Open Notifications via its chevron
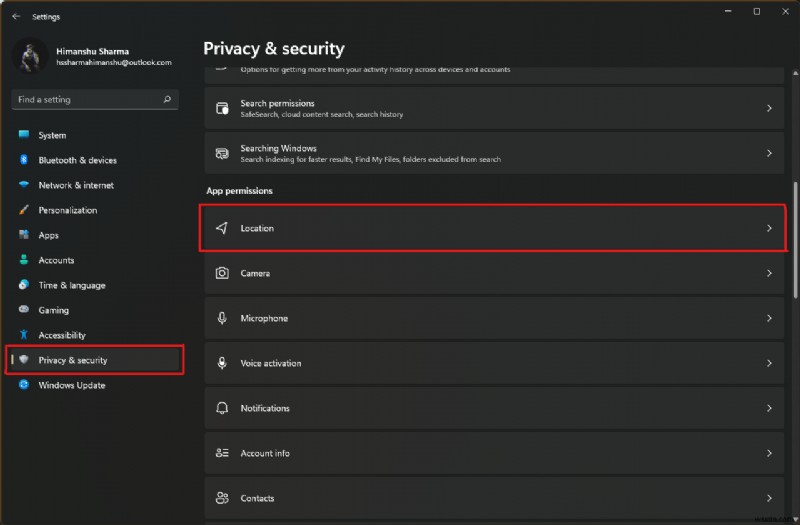The image size is (800, 525). (x=769, y=408)
